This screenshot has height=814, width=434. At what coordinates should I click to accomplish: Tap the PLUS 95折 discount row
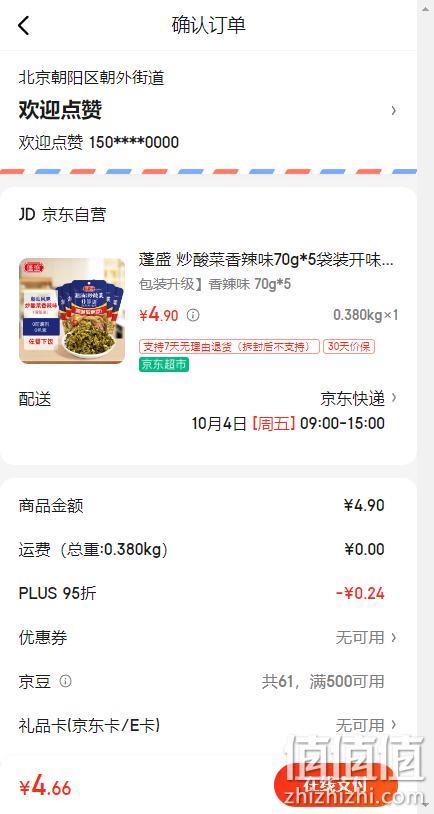click(x=209, y=593)
